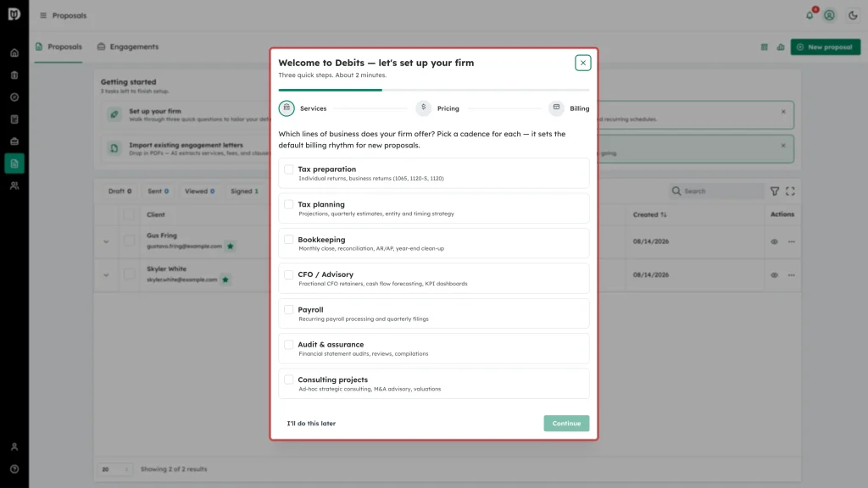This screenshot has width=868, height=488.
Task: Open the compass icon in sidebar
Action: [14, 97]
